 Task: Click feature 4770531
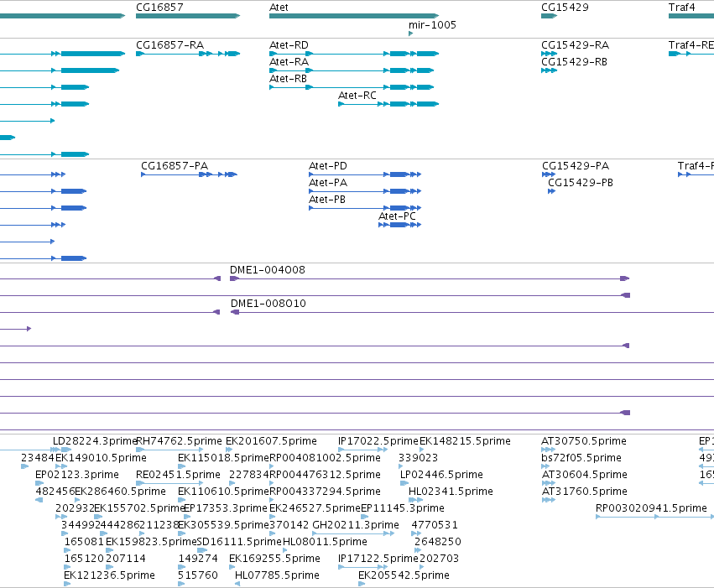[435, 525]
